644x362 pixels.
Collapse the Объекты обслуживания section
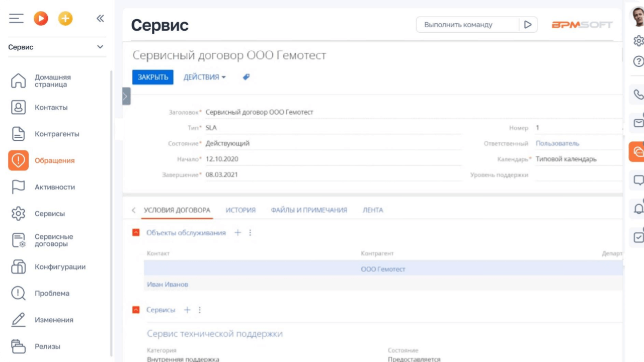[x=135, y=232]
